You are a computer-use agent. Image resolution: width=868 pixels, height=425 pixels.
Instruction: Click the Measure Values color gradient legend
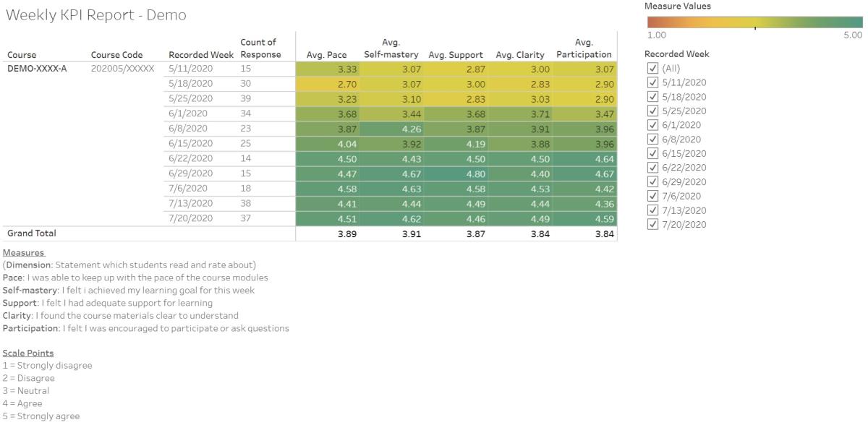[754, 22]
